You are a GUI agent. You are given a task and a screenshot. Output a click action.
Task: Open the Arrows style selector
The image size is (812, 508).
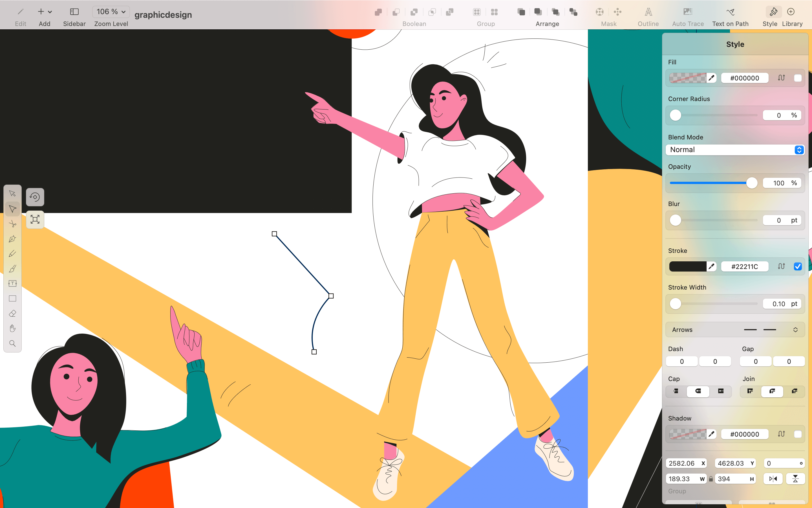[735, 330]
